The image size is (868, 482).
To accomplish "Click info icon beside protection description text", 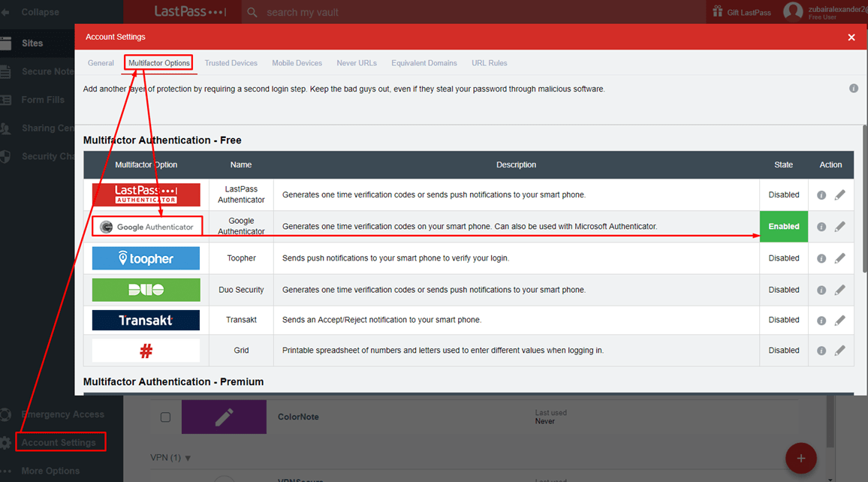I will pos(854,89).
